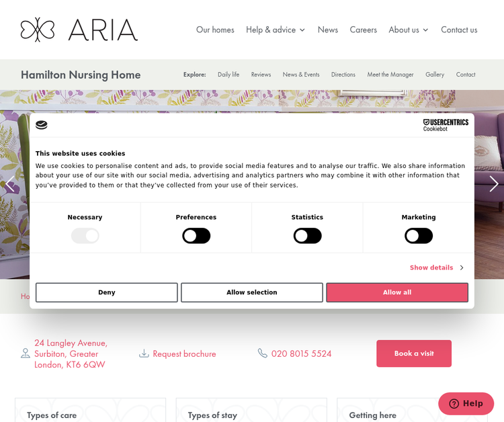The width and height of the screenshot is (504, 422).
Task: Open the Our homes menu item
Action: coord(215,30)
